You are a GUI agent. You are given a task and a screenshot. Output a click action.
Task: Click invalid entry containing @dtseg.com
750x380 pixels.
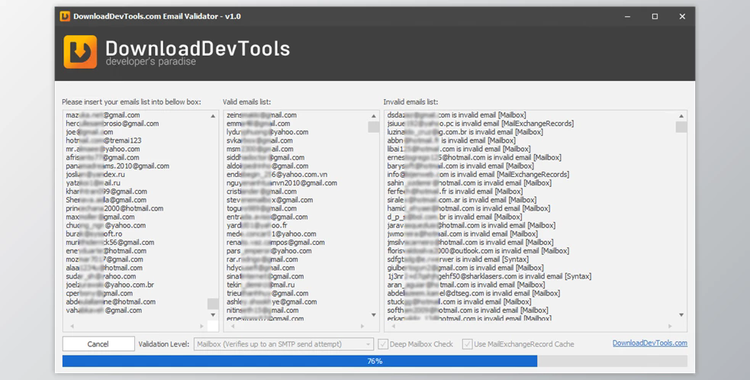coord(474,293)
